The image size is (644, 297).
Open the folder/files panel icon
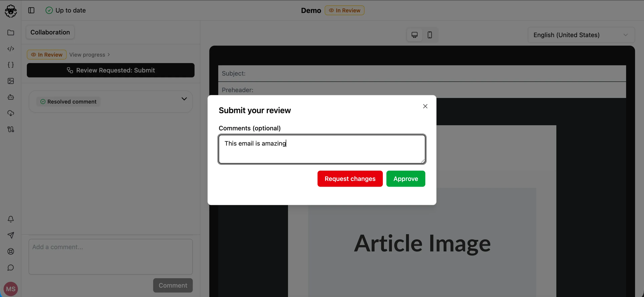click(x=11, y=33)
